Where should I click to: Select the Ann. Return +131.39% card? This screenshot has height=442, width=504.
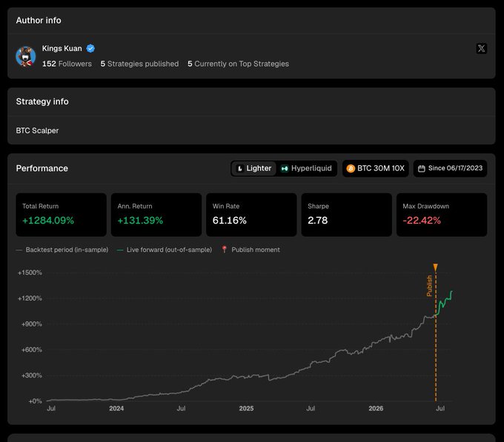tap(156, 215)
